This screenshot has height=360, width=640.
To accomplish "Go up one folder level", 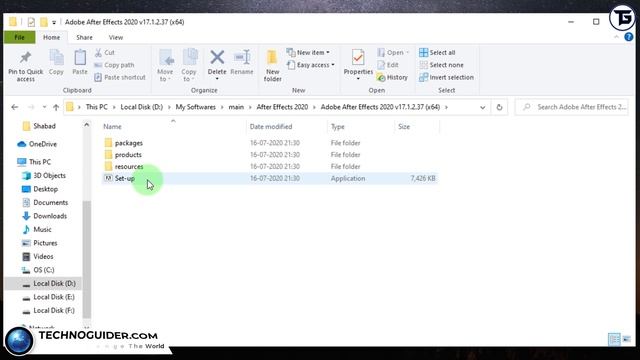I will (56, 107).
